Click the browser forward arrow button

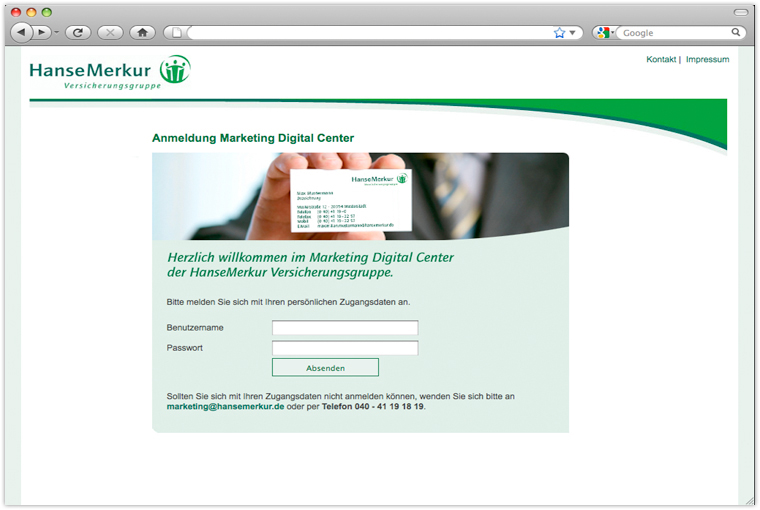[42, 32]
